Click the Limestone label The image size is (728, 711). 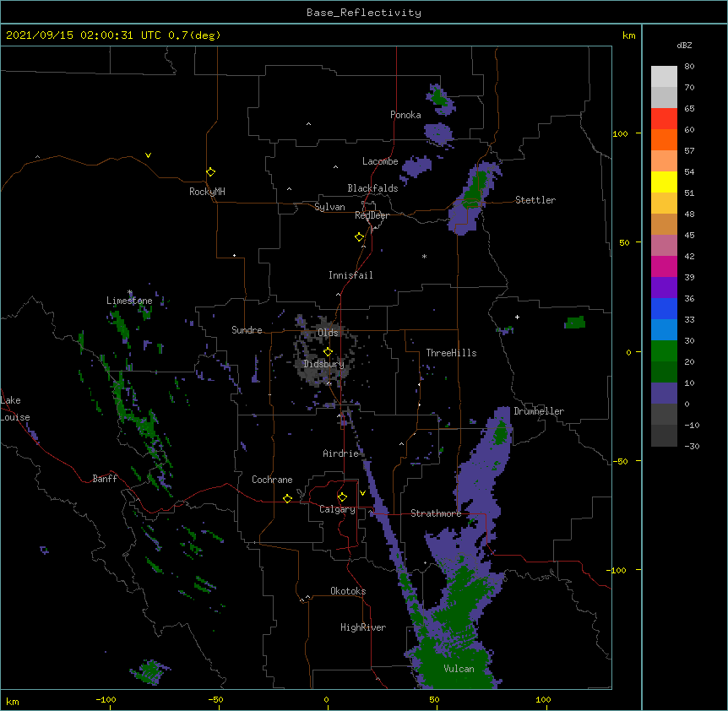(129, 301)
